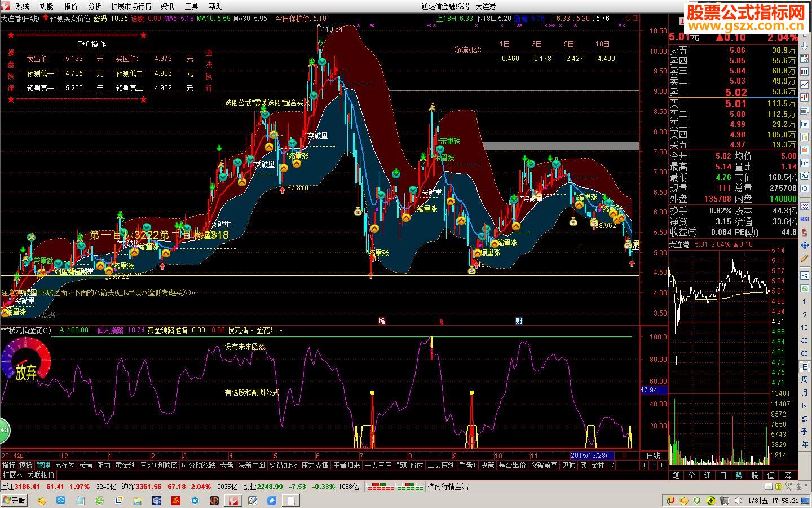The image size is (812, 508).
Task: Open the 帮助 menu
Action: (215, 6)
